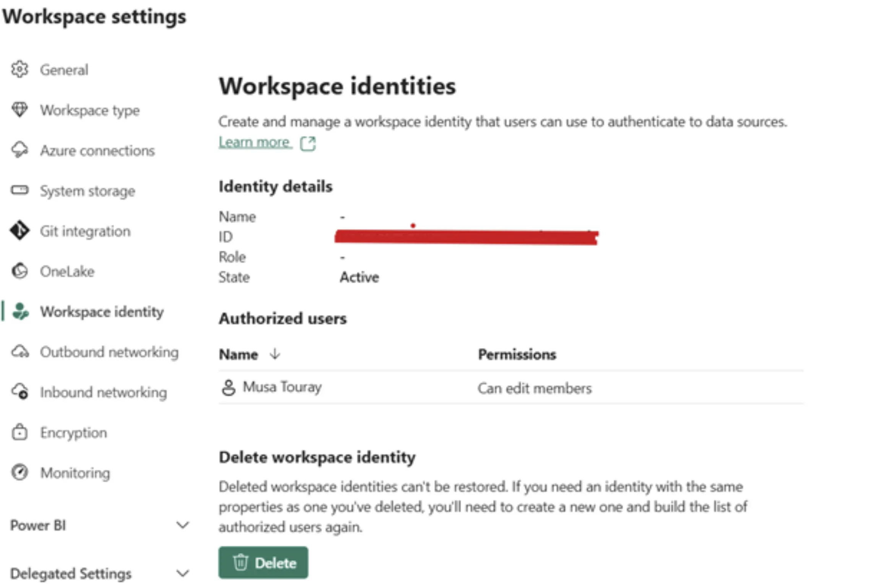Select the Workspace type icon
This screenshot has height=588, width=881.
(20, 110)
